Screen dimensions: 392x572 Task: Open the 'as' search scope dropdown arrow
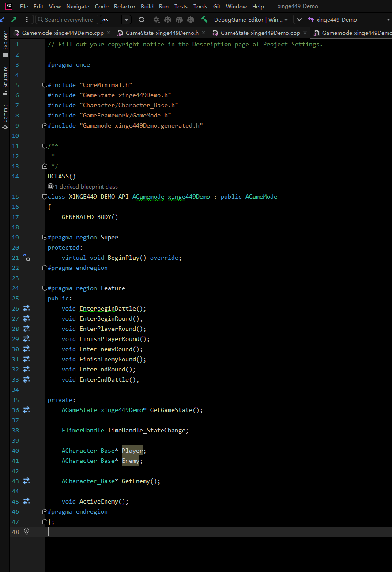127,19
